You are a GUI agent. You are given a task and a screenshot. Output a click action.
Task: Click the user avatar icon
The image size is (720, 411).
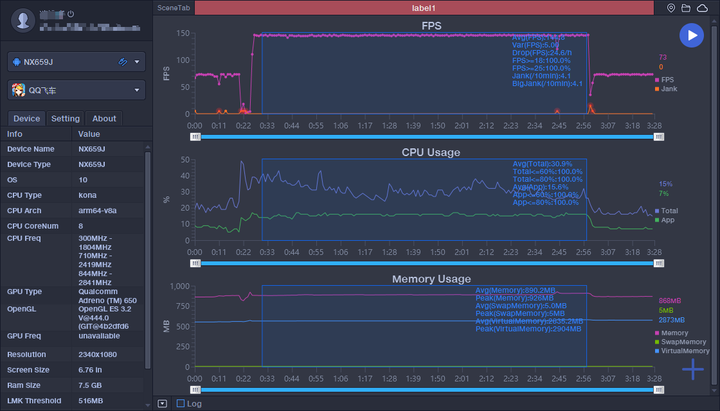click(x=21, y=20)
